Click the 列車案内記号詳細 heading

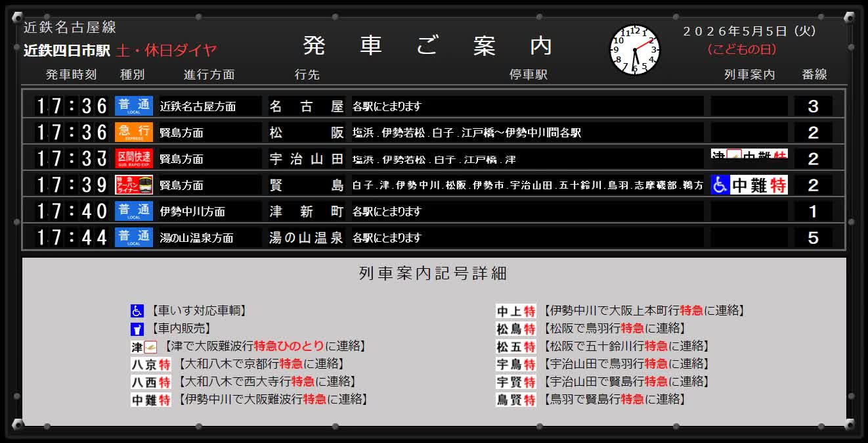433,273
